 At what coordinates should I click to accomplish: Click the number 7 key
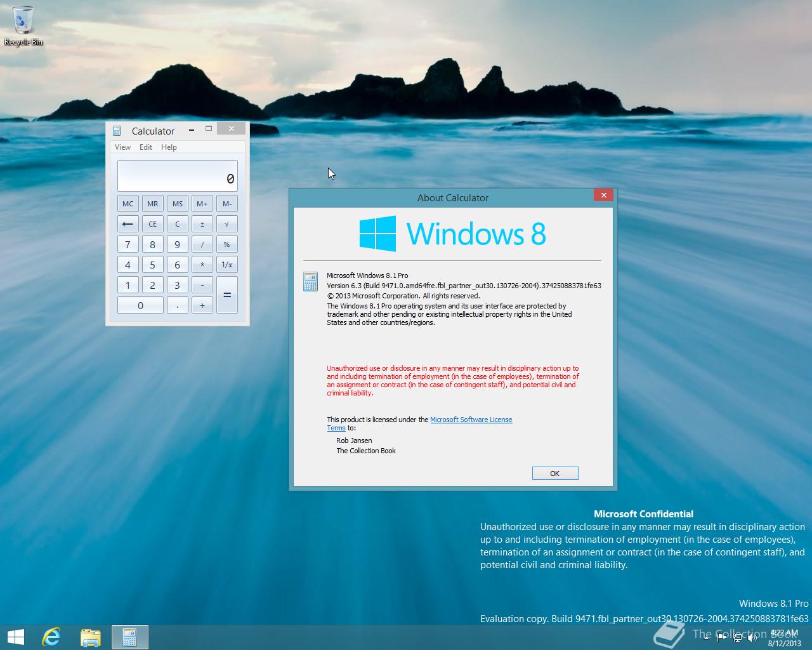(128, 244)
